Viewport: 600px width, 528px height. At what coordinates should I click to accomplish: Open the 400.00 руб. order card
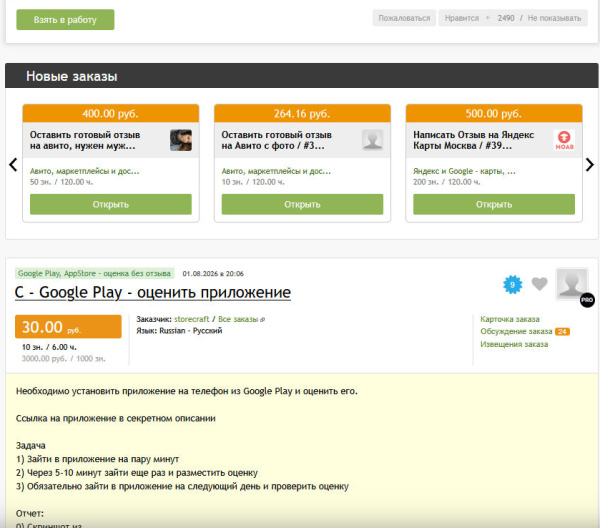tap(111, 204)
